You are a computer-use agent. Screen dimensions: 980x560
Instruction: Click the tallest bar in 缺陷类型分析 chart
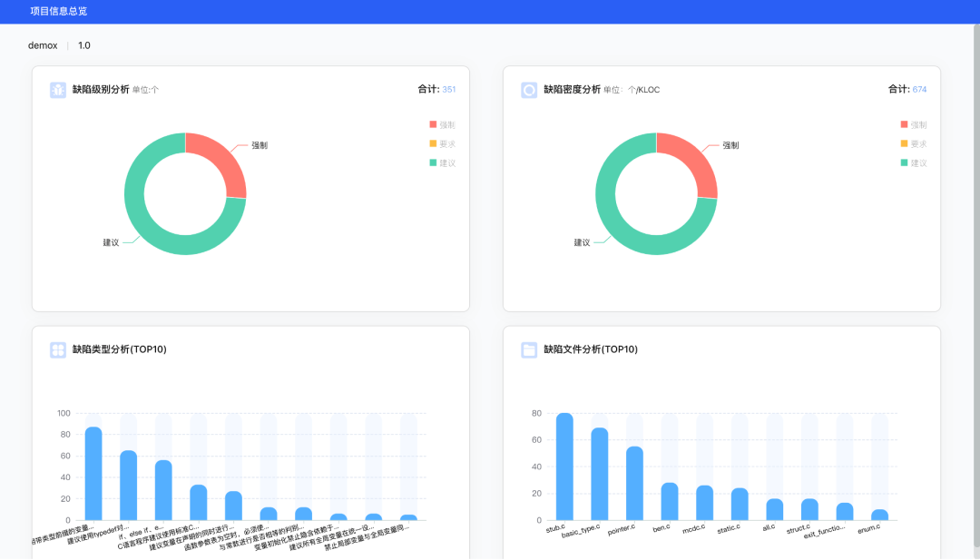point(93,473)
